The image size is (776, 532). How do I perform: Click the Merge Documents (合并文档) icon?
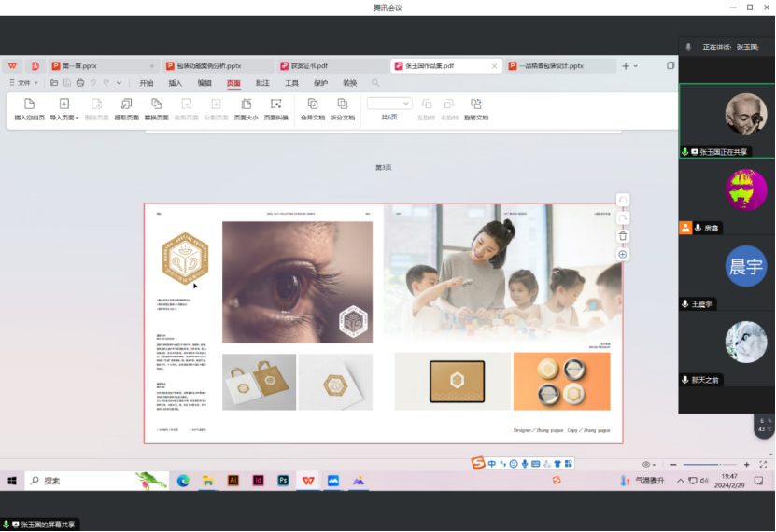[x=312, y=105]
